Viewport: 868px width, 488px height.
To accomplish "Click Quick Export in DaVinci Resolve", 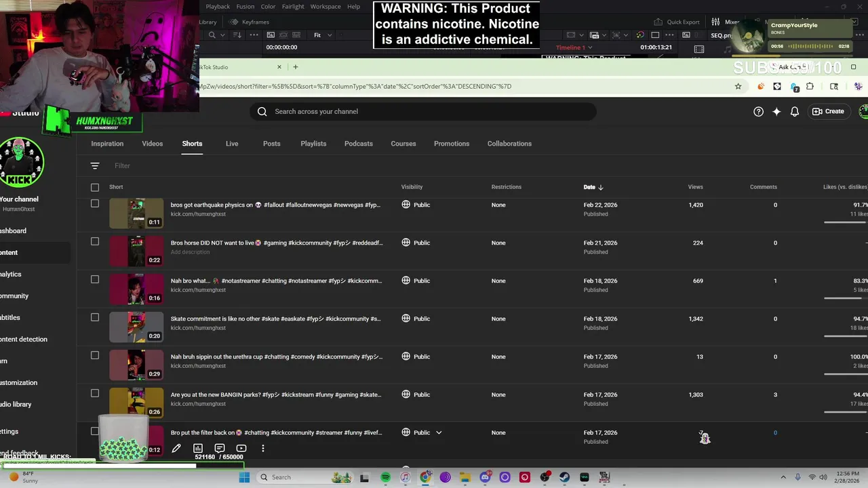I will (x=677, y=22).
